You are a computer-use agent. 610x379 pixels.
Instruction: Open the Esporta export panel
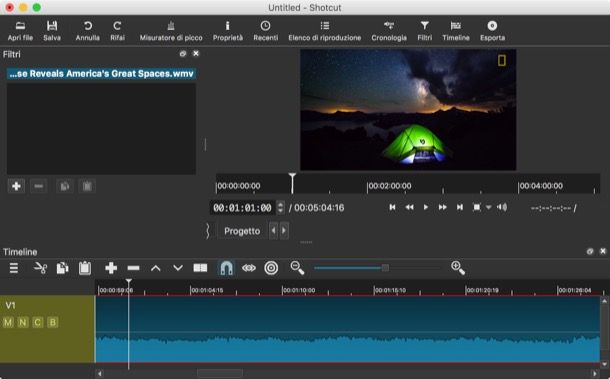click(492, 31)
